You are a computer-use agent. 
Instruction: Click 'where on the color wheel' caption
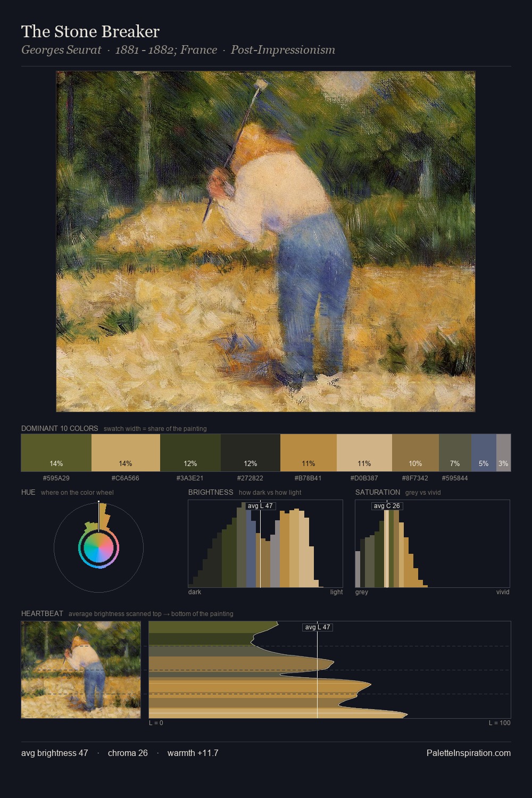pos(77,493)
